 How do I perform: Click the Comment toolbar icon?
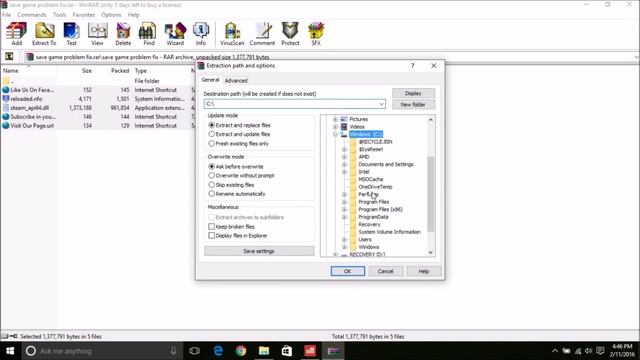click(x=262, y=33)
